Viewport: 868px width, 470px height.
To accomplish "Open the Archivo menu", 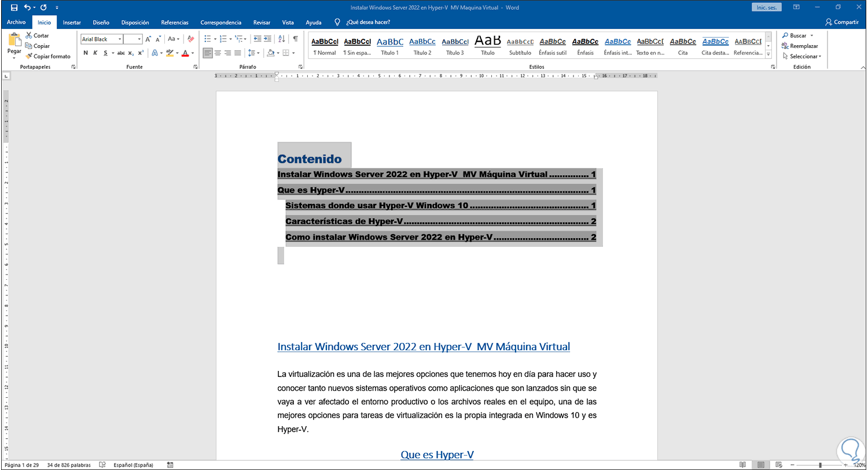I will [x=16, y=22].
